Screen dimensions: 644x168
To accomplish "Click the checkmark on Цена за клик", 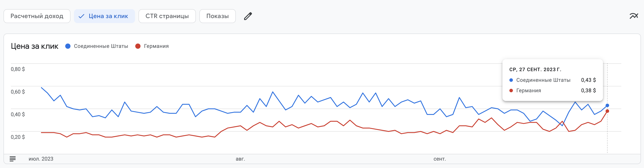I will [x=81, y=17].
